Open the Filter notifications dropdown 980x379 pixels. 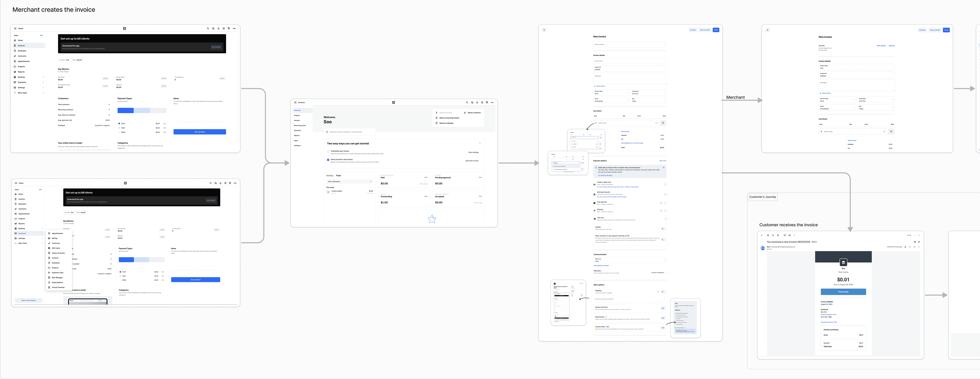point(349,182)
